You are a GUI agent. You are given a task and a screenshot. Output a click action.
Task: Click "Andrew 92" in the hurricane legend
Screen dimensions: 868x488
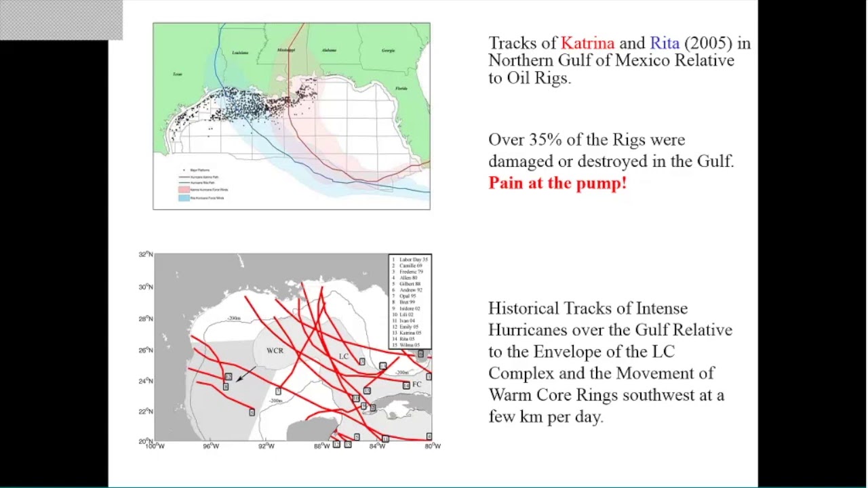pos(411,290)
